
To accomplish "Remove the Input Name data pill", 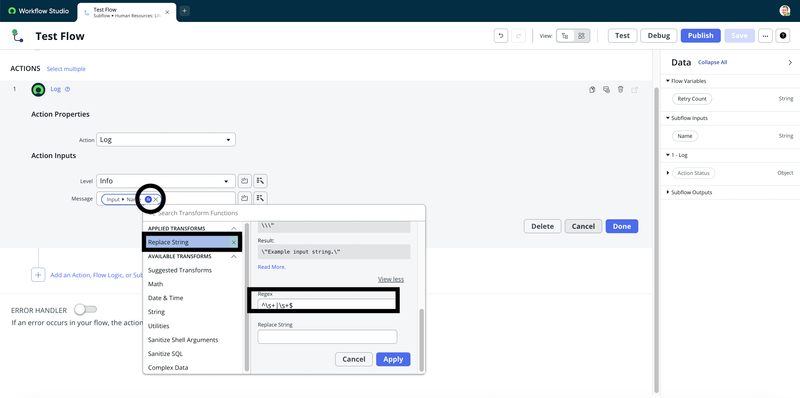I will (156, 200).
